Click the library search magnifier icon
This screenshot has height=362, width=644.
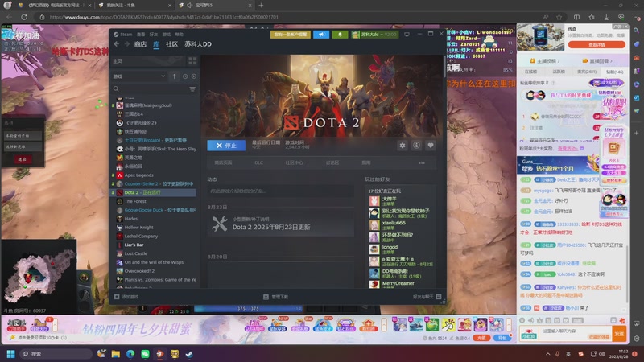coord(116,89)
